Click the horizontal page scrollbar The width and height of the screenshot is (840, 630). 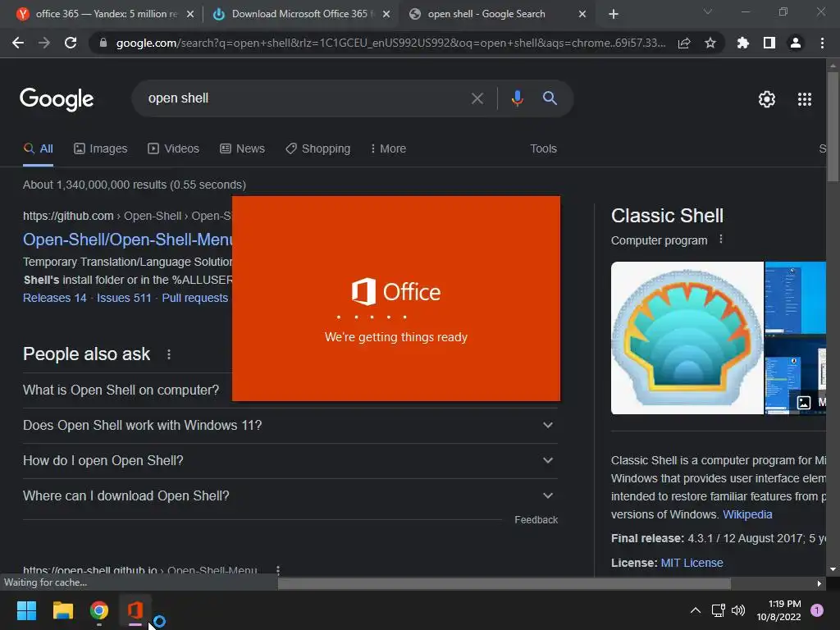pyautogui.click(x=504, y=583)
